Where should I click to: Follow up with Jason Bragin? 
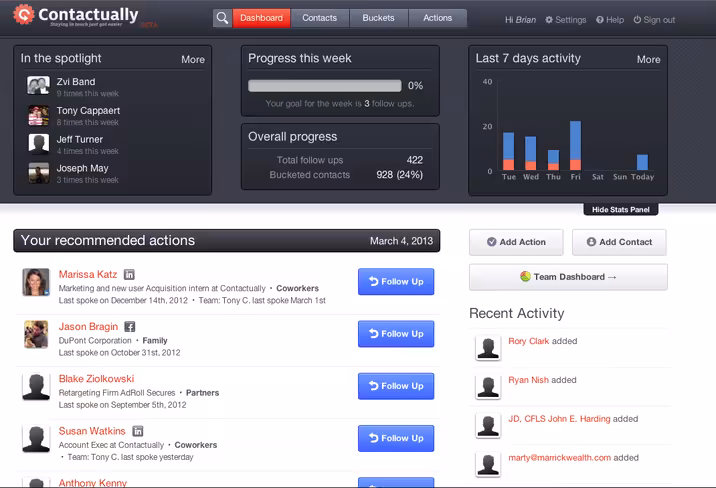pos(396,334)
